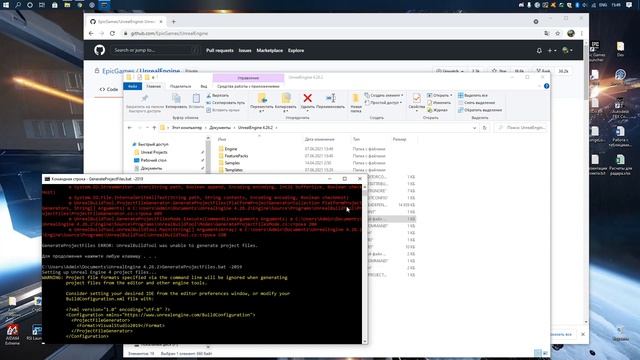Open Issues on GitHub header

[x=245, y=51]
